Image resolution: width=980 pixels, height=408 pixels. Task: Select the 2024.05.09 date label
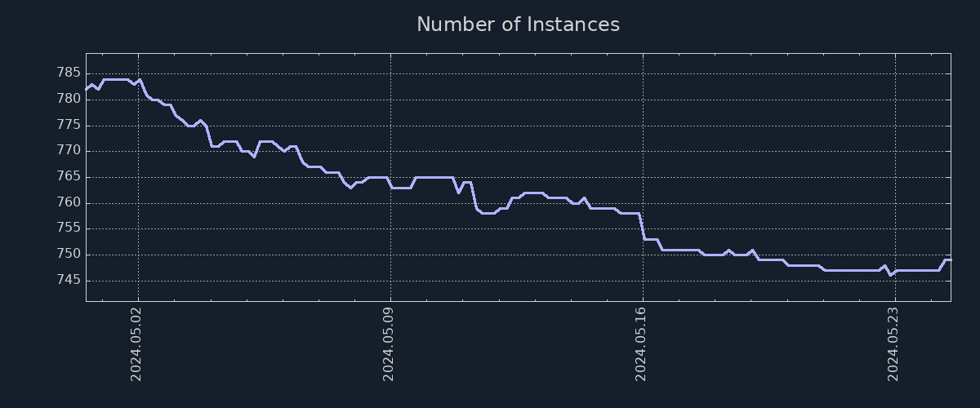[x=390, y=344]
